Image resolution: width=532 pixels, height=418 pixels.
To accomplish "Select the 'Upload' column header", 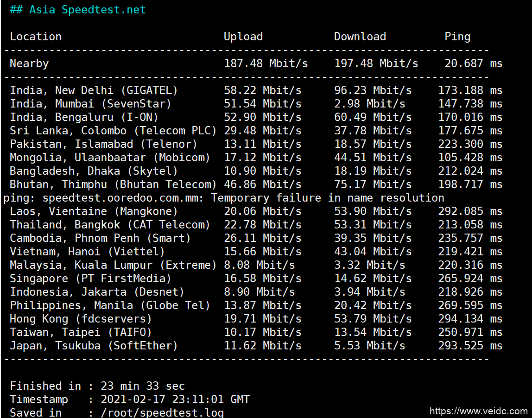I will 243,37.
